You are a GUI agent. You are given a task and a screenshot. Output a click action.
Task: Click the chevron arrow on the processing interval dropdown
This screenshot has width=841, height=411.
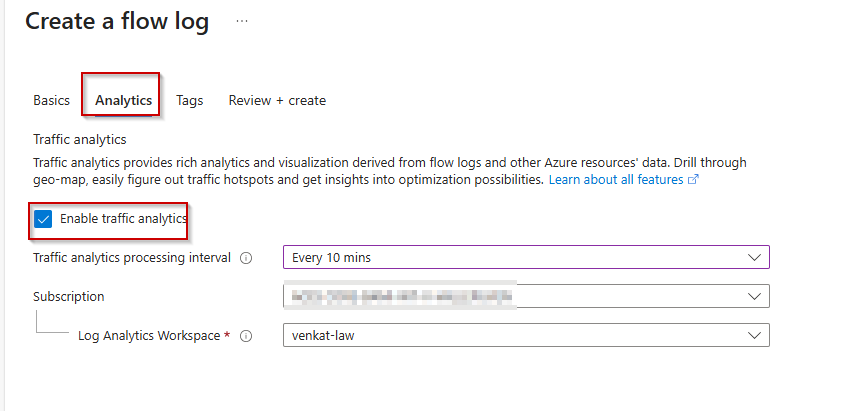pyautogui.click(x=754, y=258)
